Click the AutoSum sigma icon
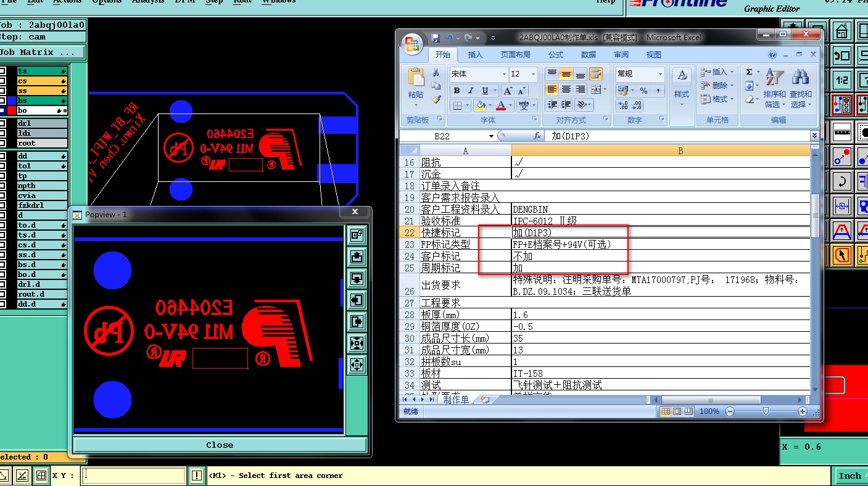 coord(748,72)
